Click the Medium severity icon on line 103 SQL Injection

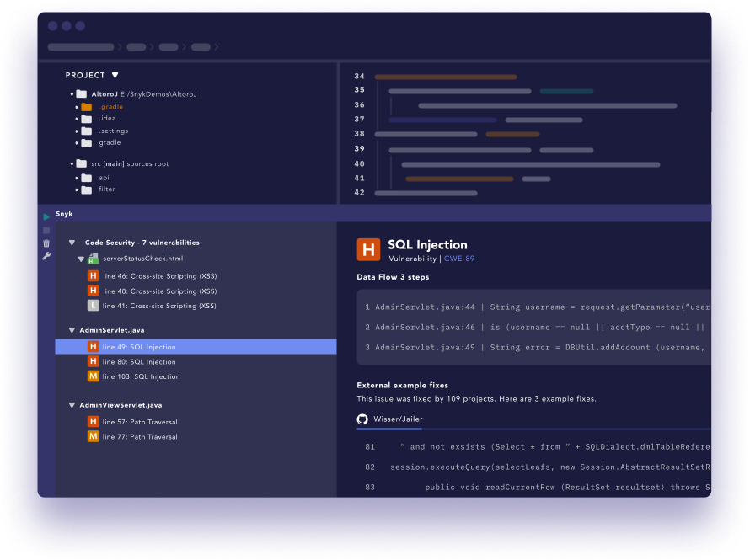93,376
